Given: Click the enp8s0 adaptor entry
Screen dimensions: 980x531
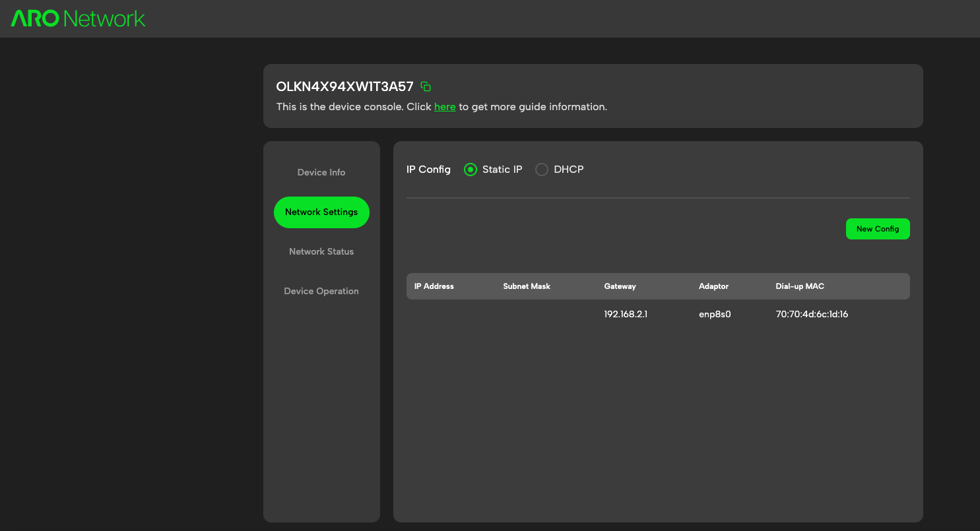Looking at the screenshot, I should click(x=715, y=314).
